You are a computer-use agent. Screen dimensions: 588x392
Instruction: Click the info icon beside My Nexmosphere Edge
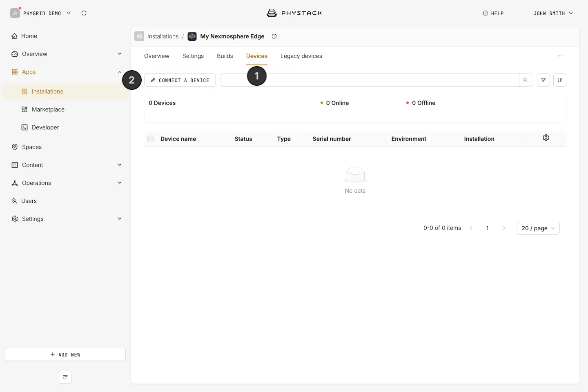tap(274, 36)
